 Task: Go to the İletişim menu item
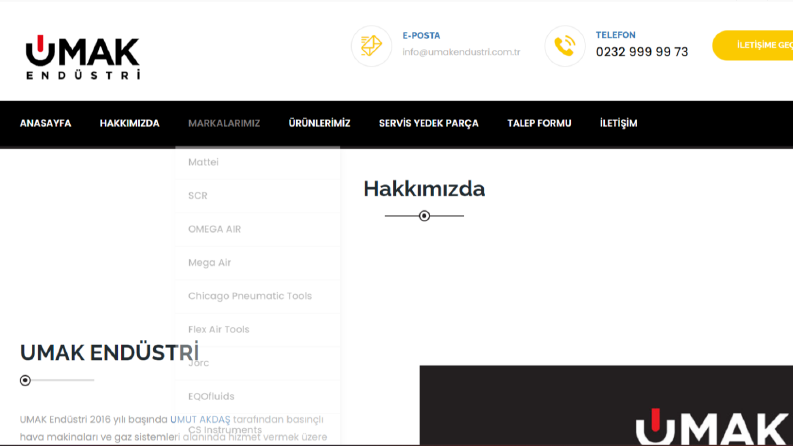tap(619, 123)
